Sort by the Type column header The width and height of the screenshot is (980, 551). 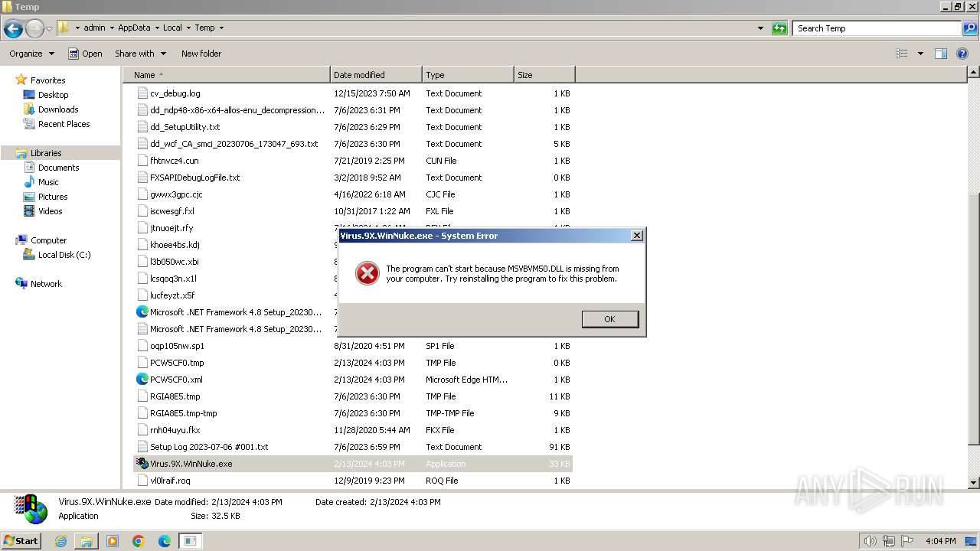click(x=468, y=75)
